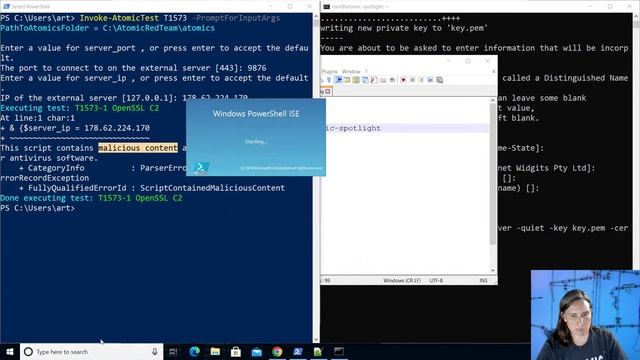Viewport: 640px width, 360px height.
Task: Click the FullyQualifiedErrorId line in PowerShell
Action: 152,188
